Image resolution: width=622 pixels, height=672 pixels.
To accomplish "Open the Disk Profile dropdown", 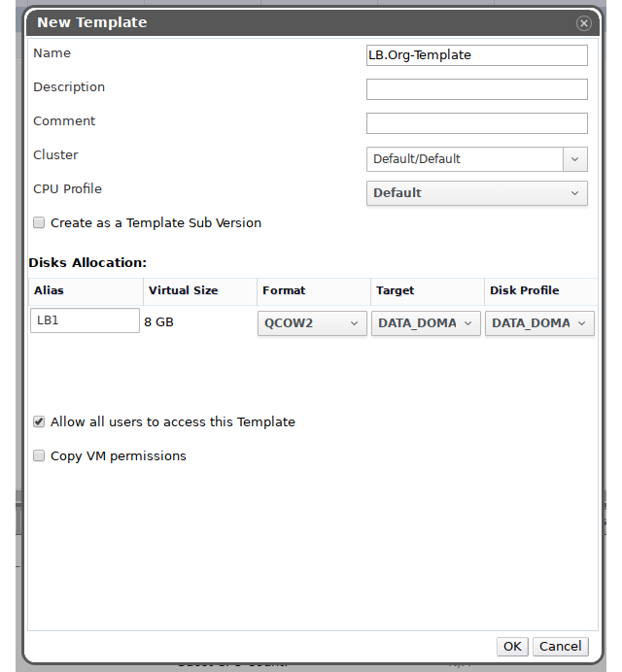I will [x=539, y=323].
